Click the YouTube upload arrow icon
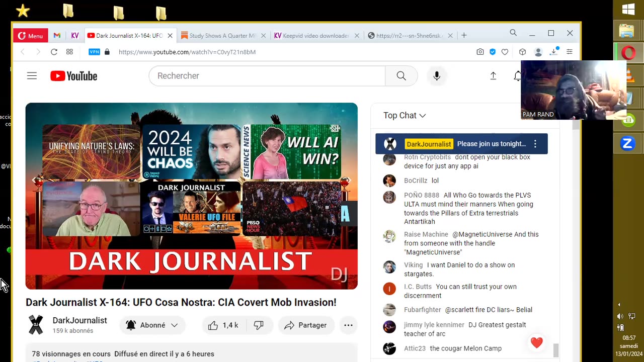The width and height of the screenshot is (644, 362). 493,76
